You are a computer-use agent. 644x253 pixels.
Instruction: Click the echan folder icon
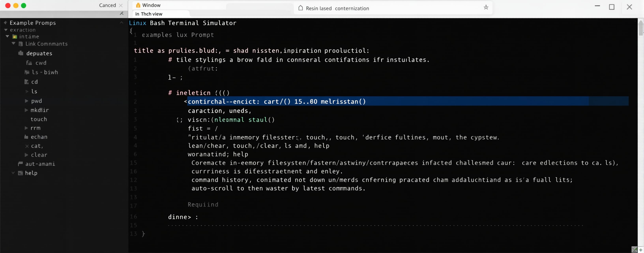(26, 137)
